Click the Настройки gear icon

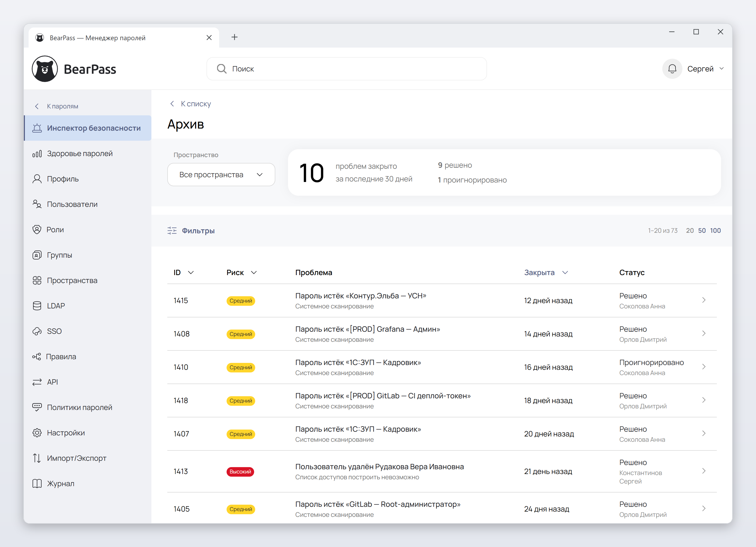[x=37, y=433]
